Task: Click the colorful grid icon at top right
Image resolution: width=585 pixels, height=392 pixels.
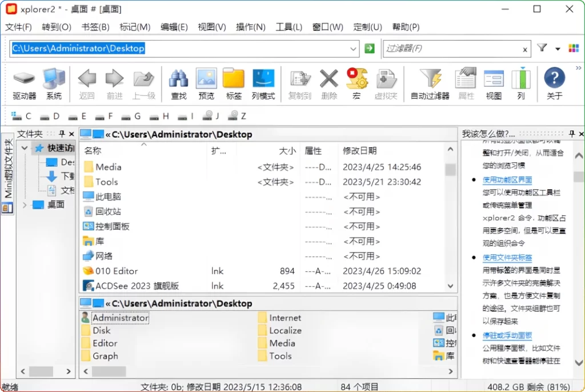Action: click(x=574, y=48)
